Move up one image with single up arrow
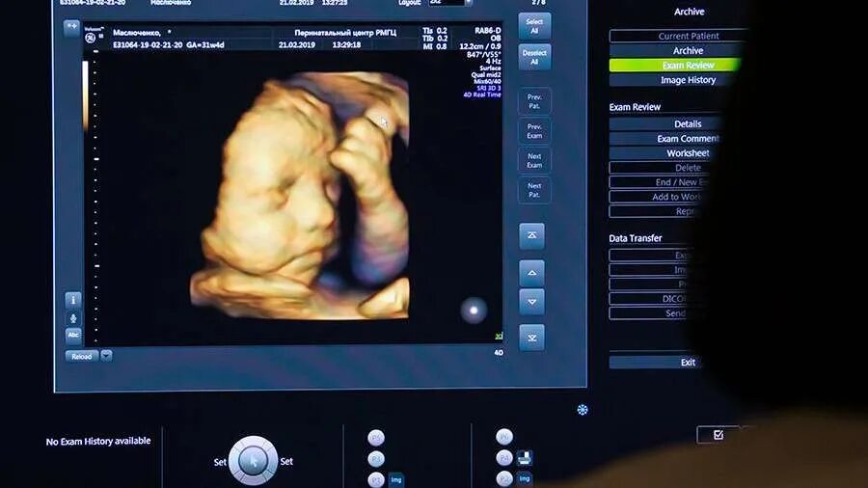 [x=532, y=273]
